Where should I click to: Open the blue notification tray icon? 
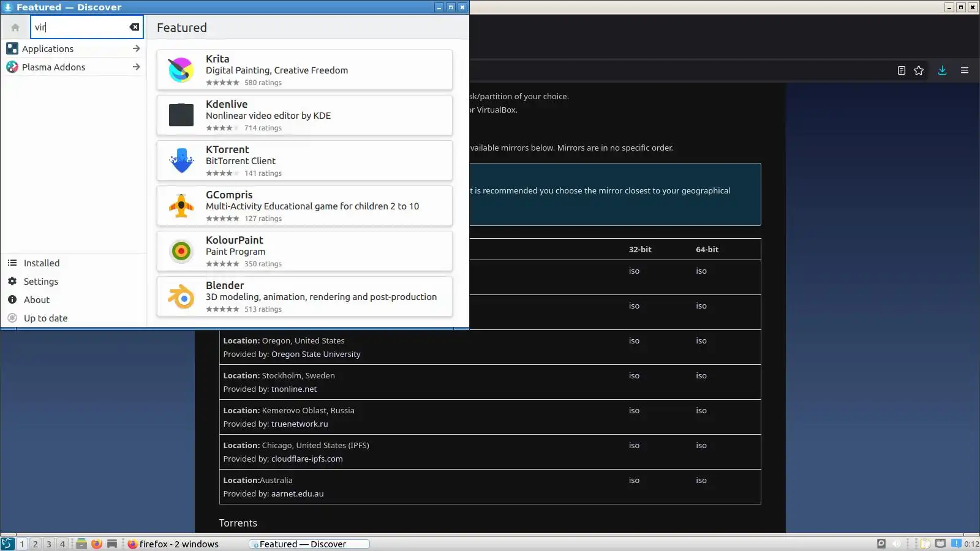point(956,544)
